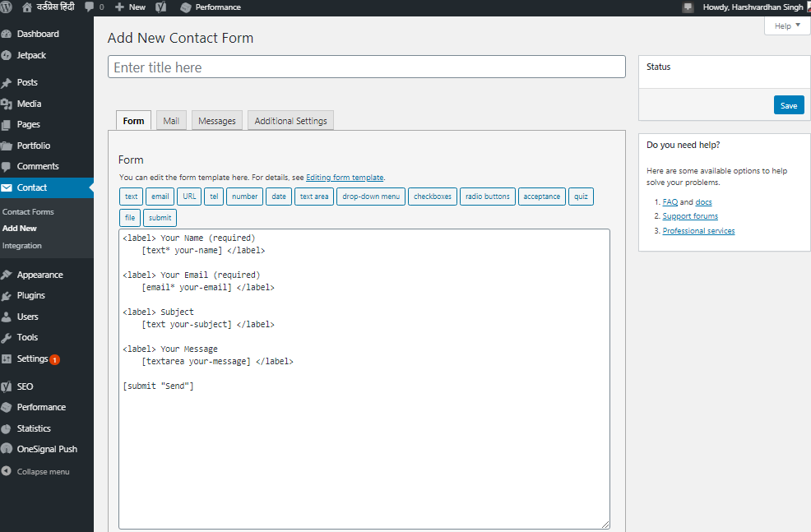811x532 pixels.
Task: Open the Media library in sidebar
Action: tap(29, 104)
